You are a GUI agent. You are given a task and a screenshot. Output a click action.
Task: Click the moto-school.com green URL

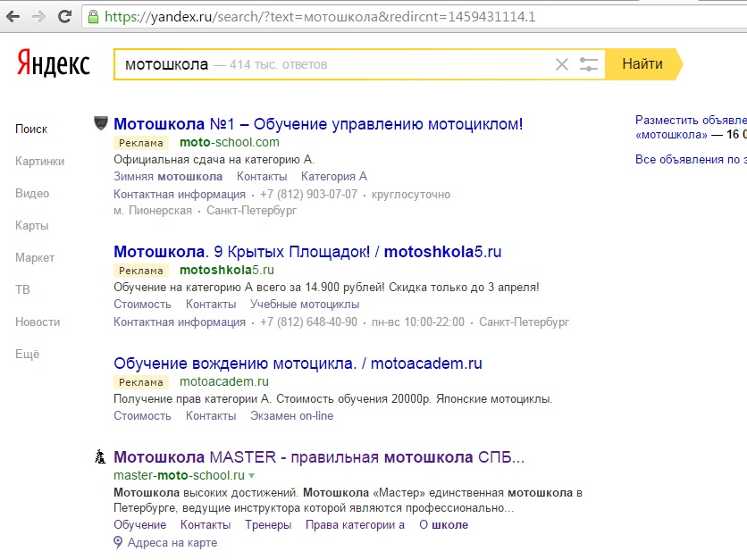(230, 142)
